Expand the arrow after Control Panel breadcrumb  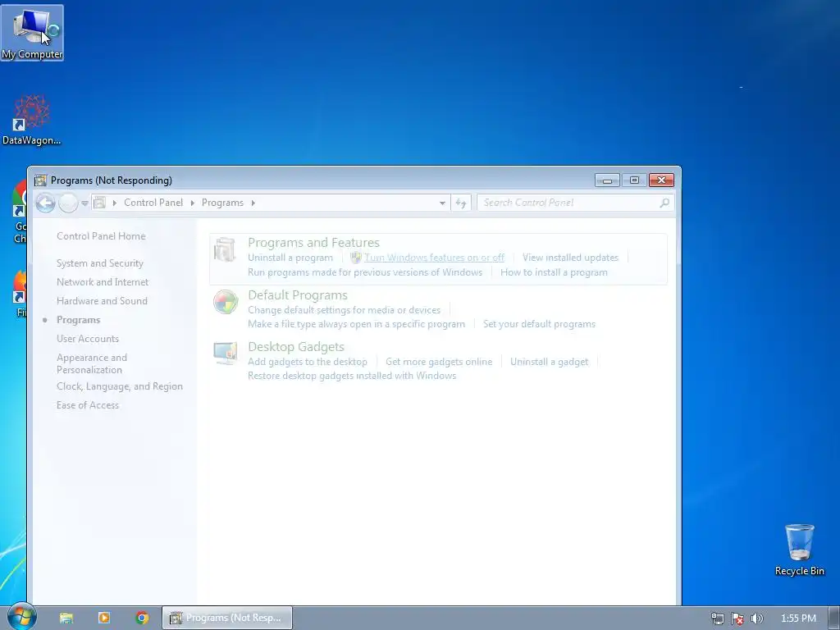tap(192, 203)
